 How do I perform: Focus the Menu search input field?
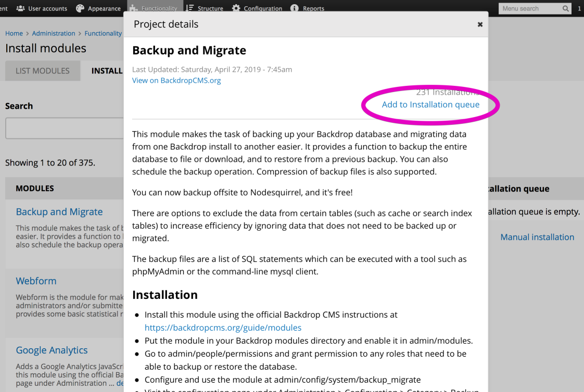point(529,8)
